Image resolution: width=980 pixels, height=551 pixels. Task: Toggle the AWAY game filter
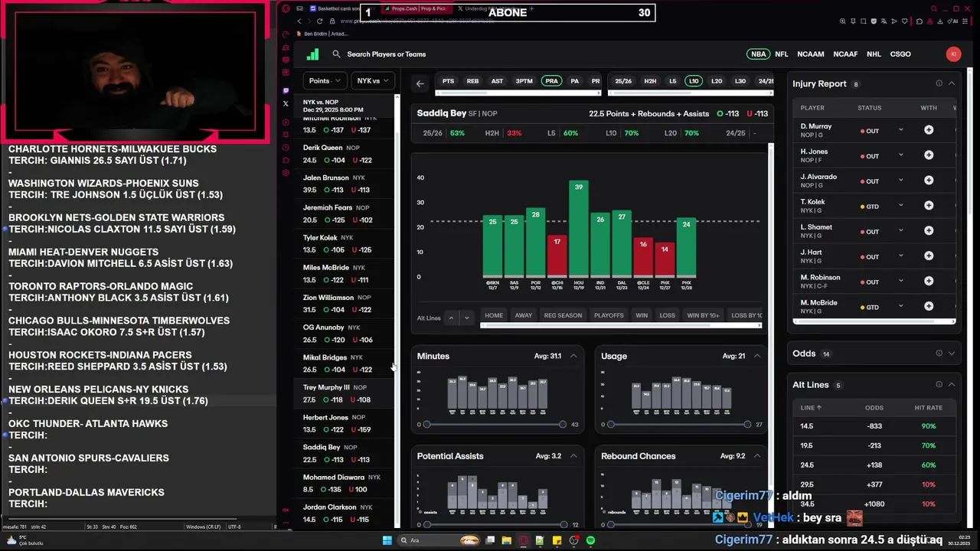(524, 315)
